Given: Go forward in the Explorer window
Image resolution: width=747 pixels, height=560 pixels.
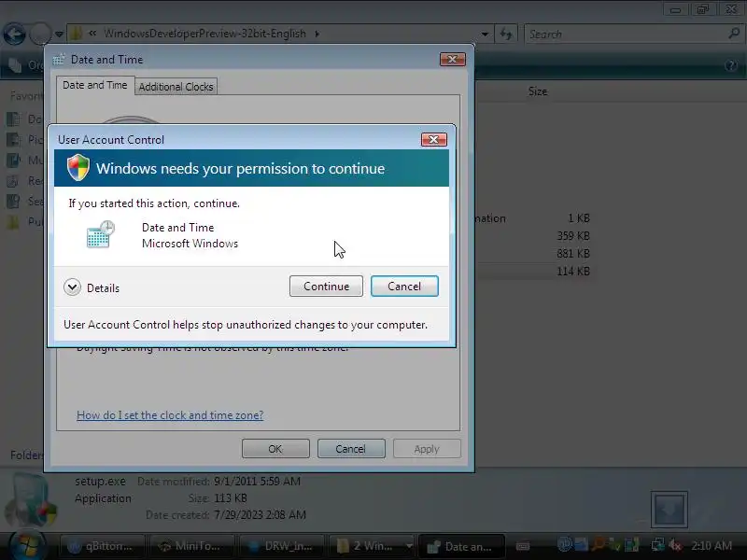Looking at the screenshot, I should (x=40, y=35).
